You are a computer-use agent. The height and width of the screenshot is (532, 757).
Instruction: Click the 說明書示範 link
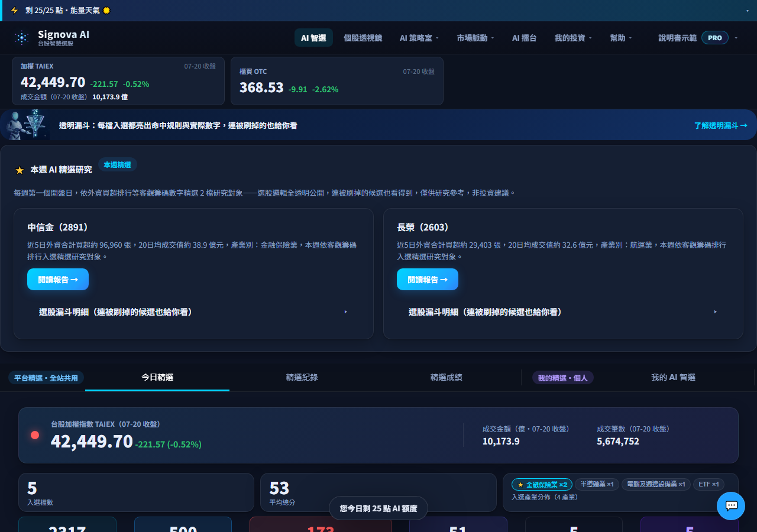(678, 38)
